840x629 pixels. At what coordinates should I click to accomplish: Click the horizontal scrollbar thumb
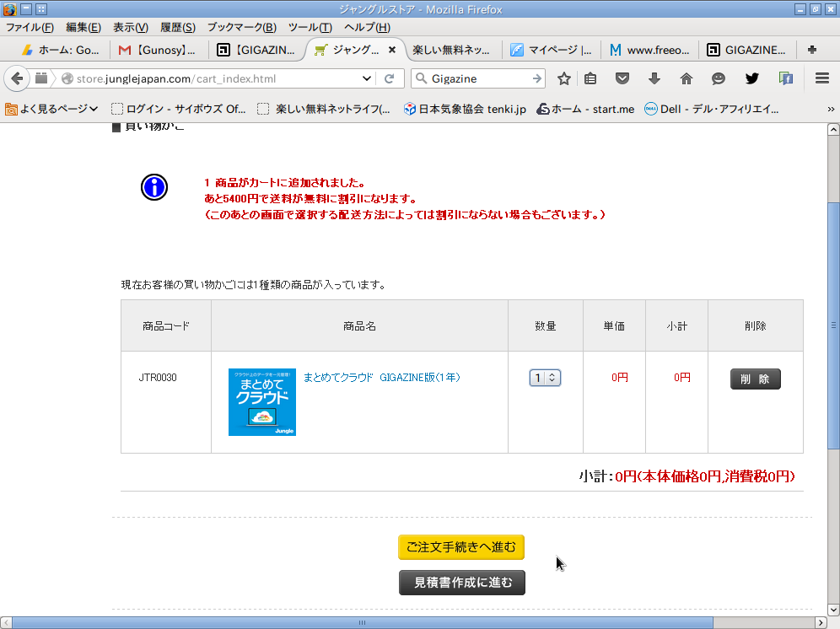click(x=362, y=622)
